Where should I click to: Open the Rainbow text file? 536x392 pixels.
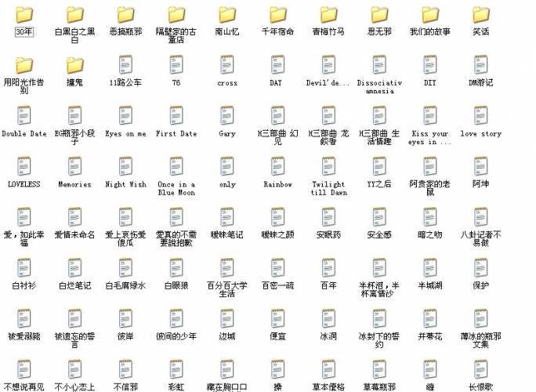point(278,166)
